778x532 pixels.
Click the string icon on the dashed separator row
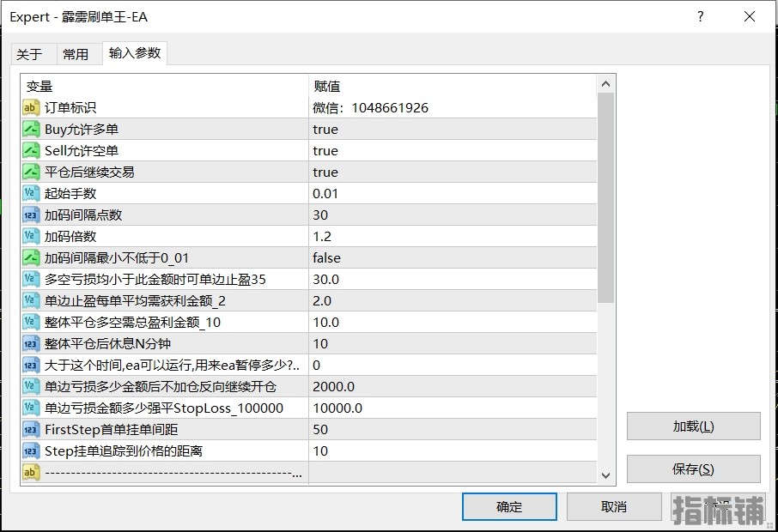click(x=31, y=472)
